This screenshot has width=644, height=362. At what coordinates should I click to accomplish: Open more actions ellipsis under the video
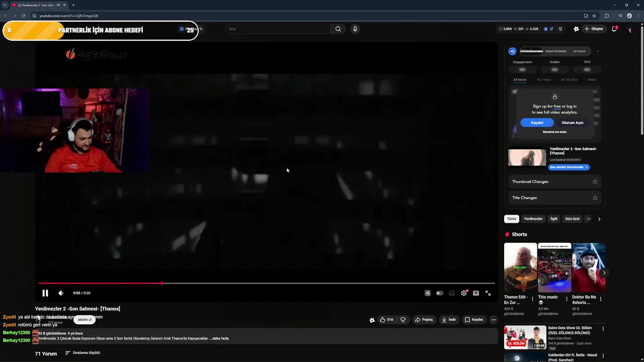pos(493,320)
